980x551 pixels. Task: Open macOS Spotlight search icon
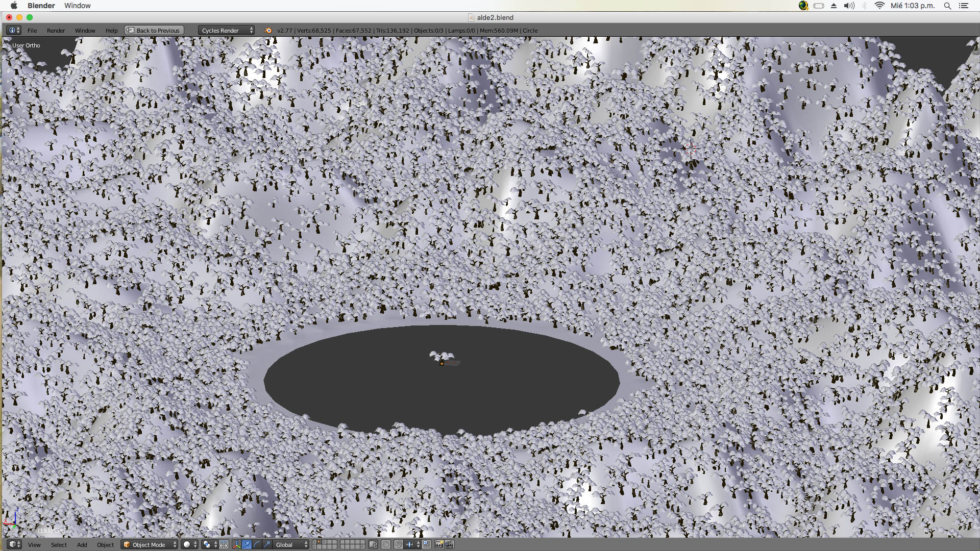947,6
